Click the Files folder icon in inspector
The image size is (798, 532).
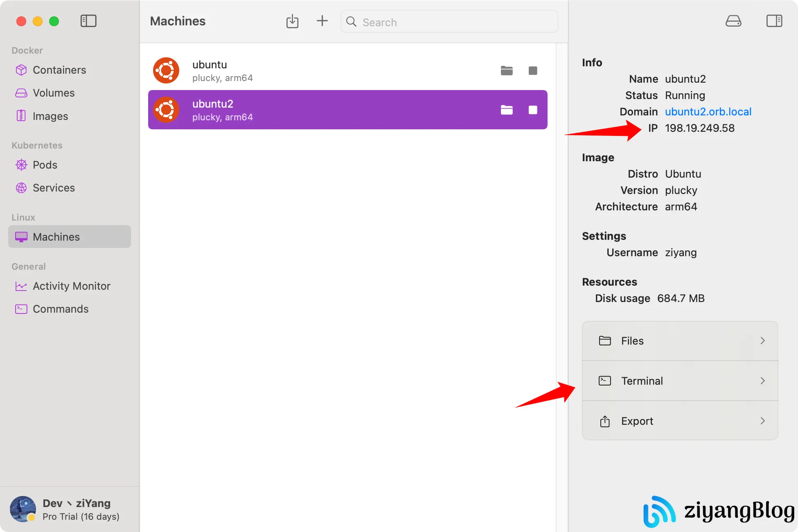(605, 340)
